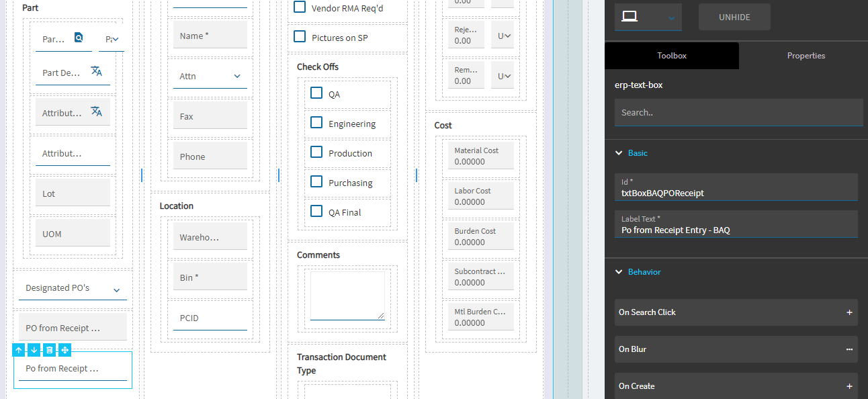This screenshot has height=399, width=868.
Task: Collapse the Basic properties section
Action: (x=619, y=153)
